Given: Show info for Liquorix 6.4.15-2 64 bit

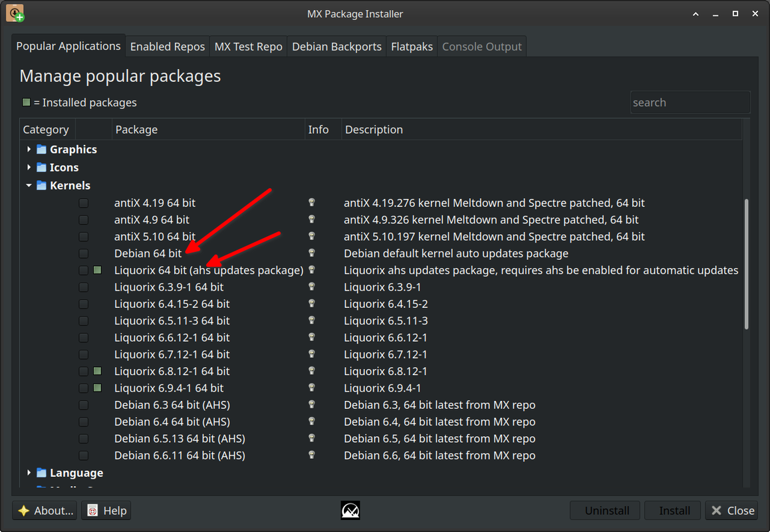Looking at the screenshot, I should 311,304.
